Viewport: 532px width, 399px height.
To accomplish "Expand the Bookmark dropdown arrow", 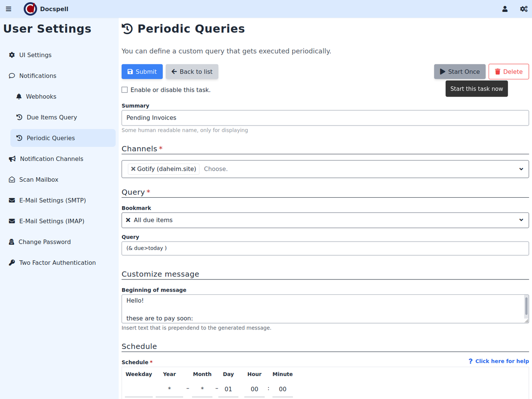I will 521,220.
